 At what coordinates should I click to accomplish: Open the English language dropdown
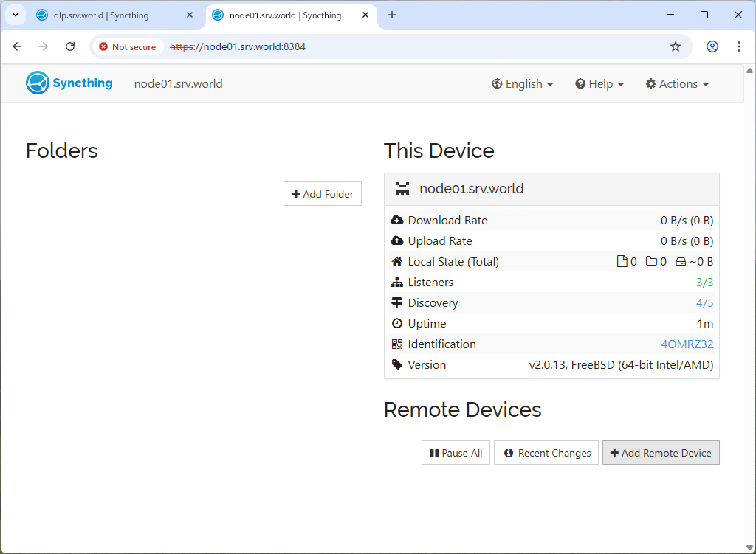point(522,84)
